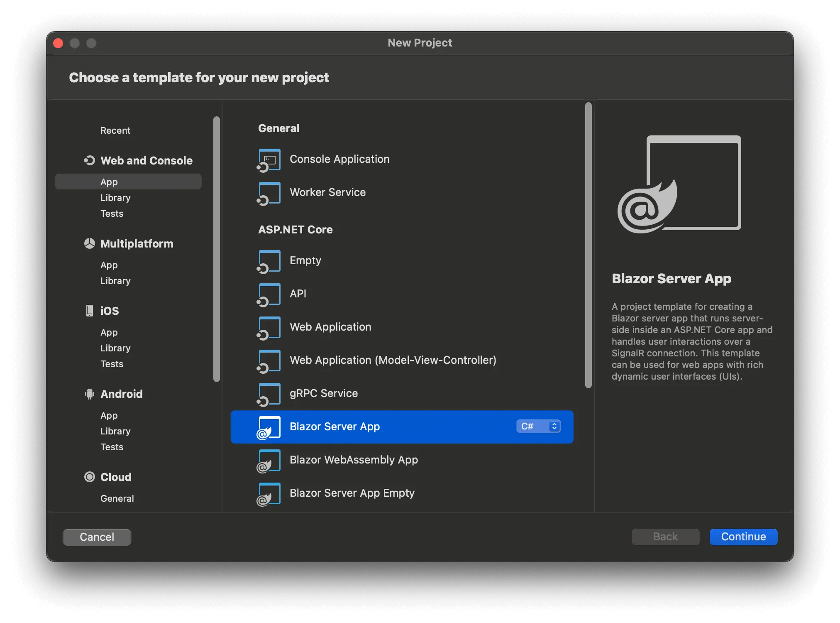
Task: Select General under Cloud
Action: pos(117,498)
